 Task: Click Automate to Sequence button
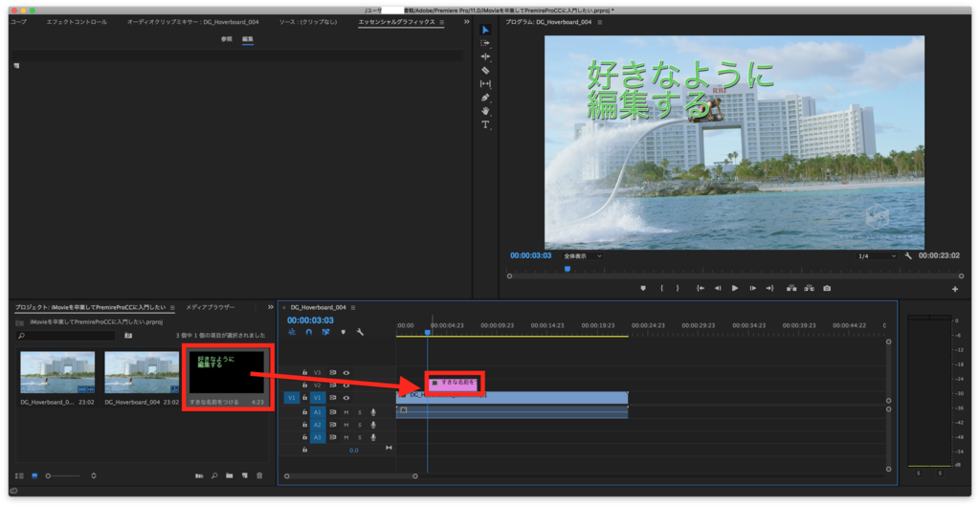(199, 475)
